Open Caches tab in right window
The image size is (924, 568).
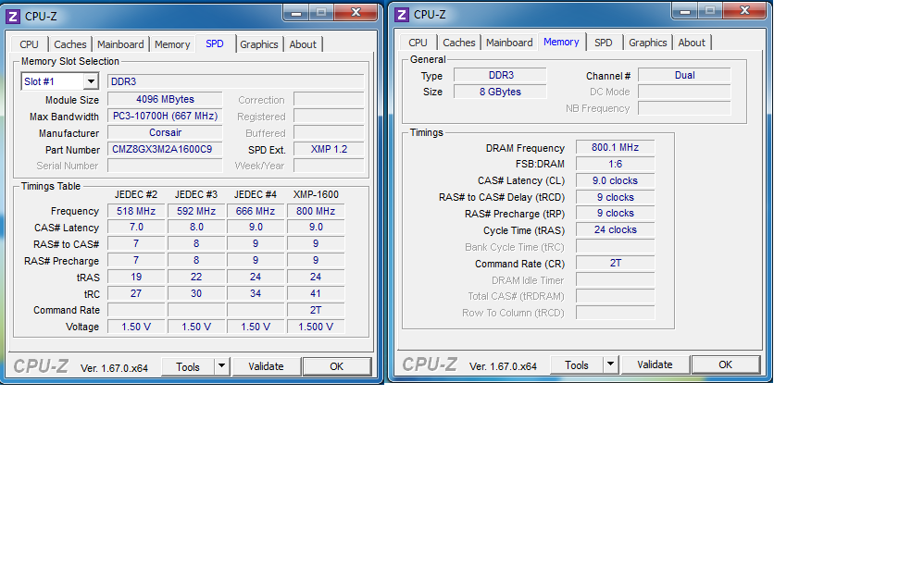(459, 43)
